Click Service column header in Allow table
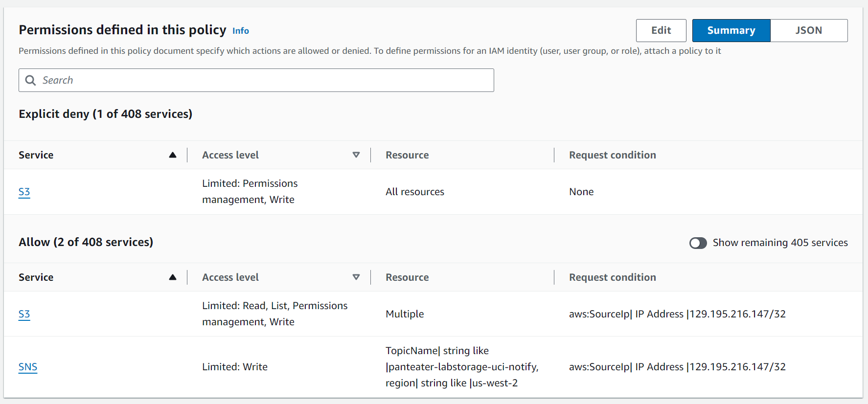 tap(36, 277)
